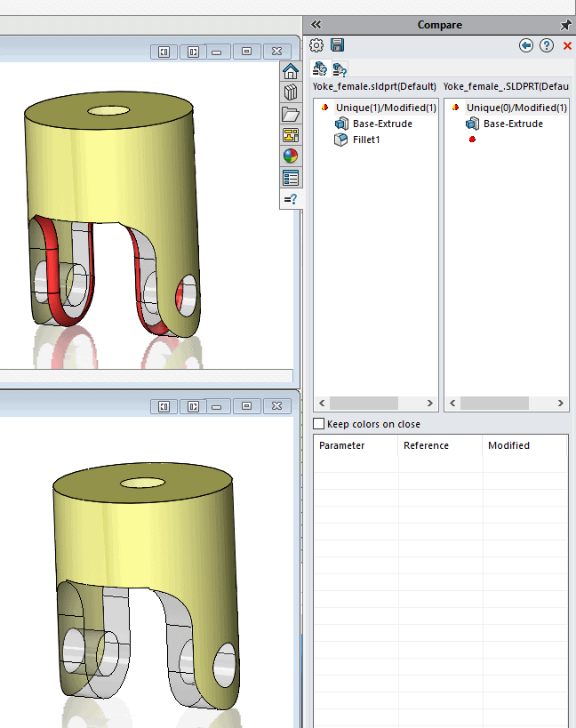Enable Keep colors on close checkbox
The height and width of the screenshot is (728, 576).
tap(319, 424)
